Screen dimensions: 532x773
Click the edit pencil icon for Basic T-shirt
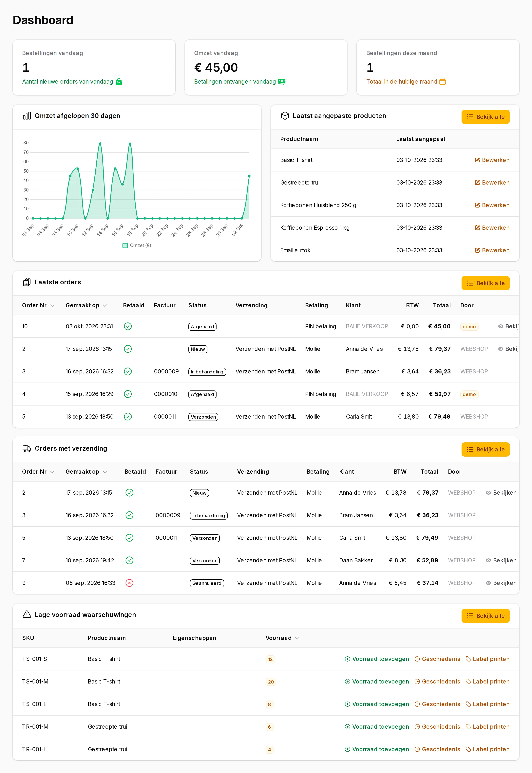(477, 160)
